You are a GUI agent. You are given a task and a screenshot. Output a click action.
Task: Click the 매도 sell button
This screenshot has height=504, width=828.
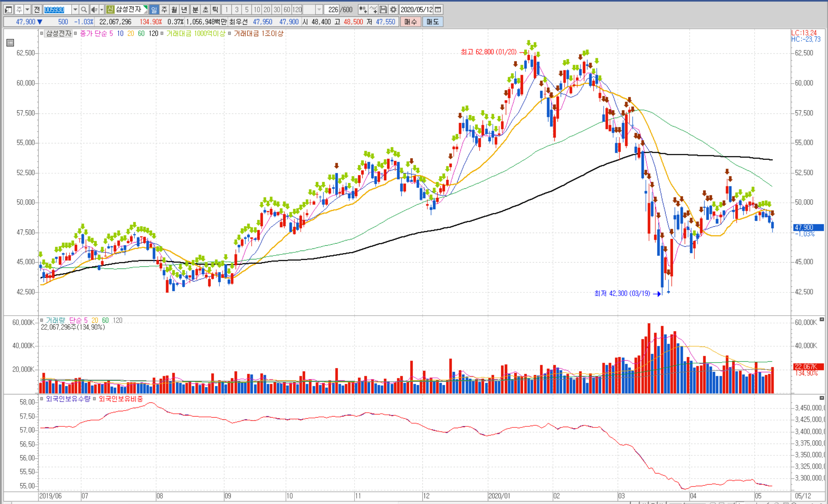point(433,22)
